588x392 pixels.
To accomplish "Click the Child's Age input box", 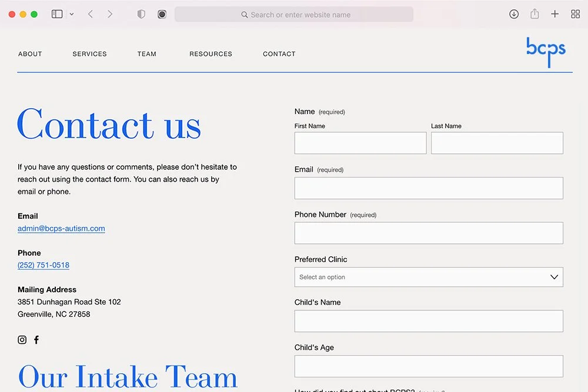I will [x=428, y=366].
